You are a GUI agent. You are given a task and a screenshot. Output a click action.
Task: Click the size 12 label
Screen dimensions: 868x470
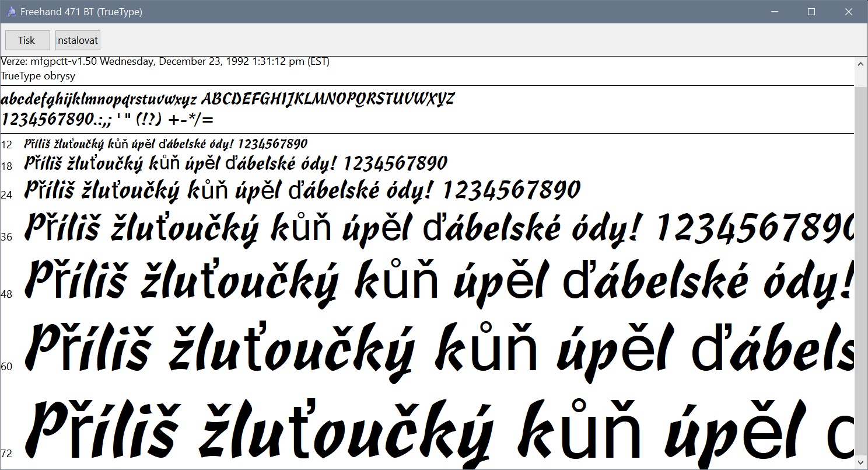(x=6, y=145)
